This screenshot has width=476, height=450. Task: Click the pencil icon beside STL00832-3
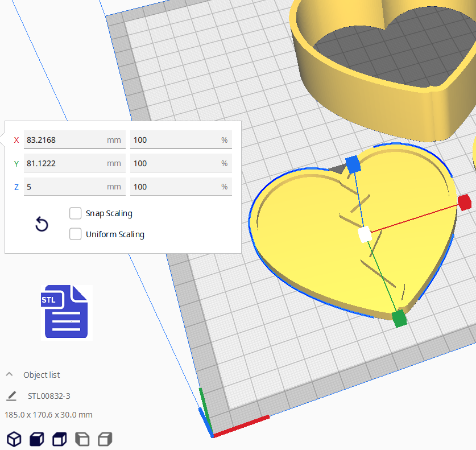click(x=13, y=395)
